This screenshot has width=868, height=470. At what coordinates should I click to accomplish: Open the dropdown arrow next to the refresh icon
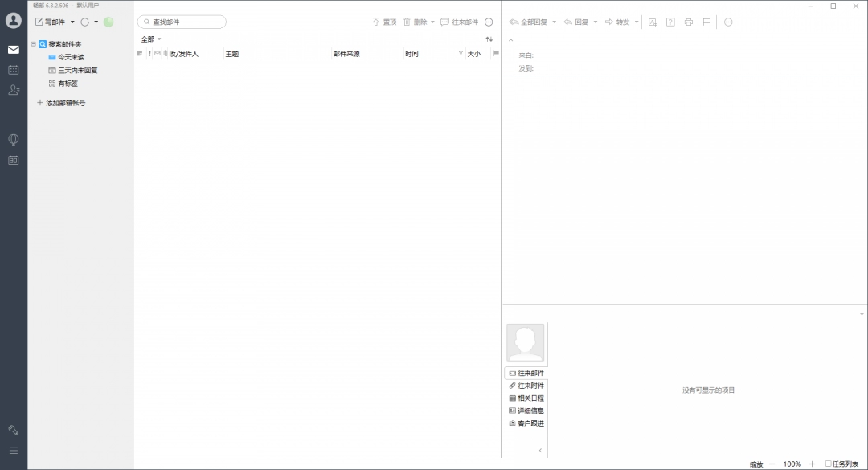[x=96, y=22]
